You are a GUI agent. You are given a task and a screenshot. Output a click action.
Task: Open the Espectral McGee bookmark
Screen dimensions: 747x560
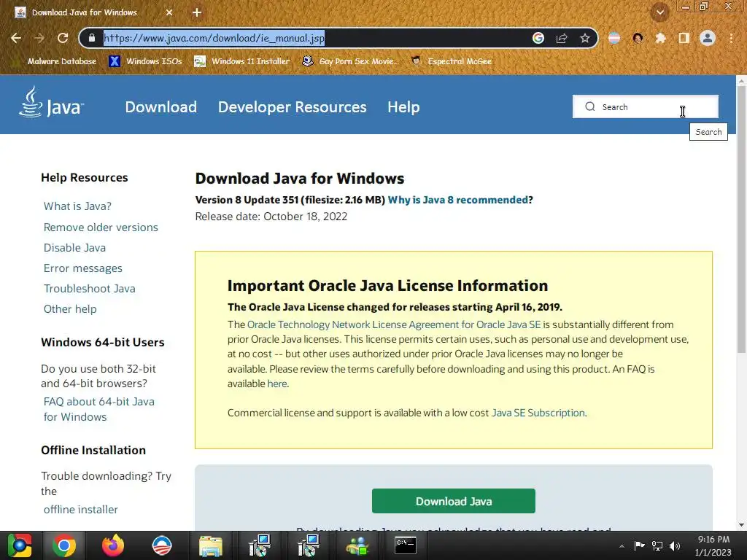click(x=452, y=61)
